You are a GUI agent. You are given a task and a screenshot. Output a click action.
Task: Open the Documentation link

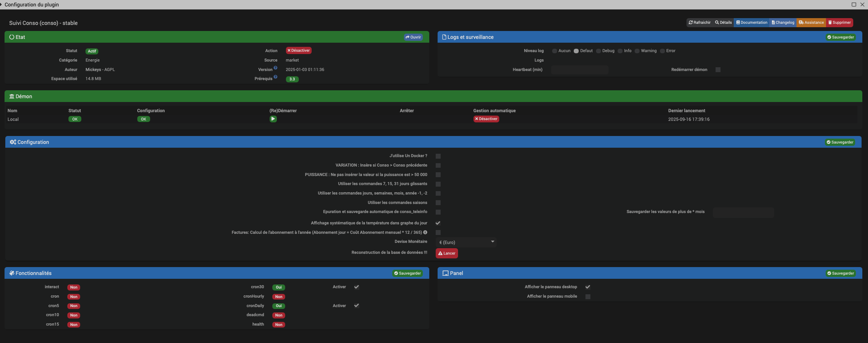(x=752, y=23)
